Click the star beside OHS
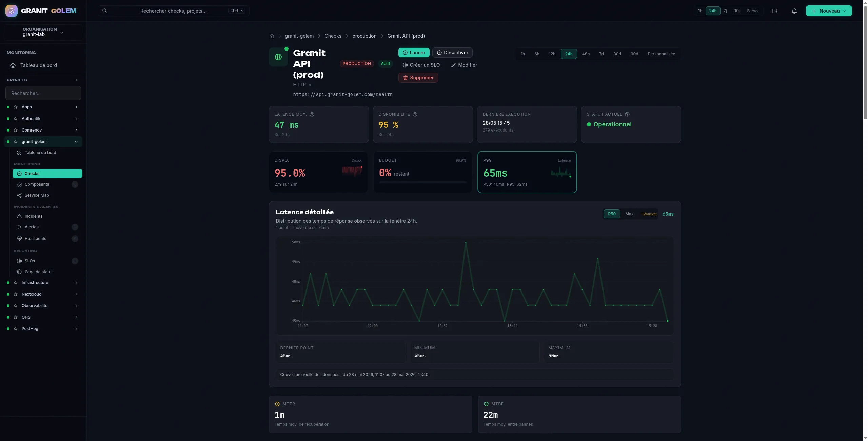The width and height of the screenshot is (868, 441). (16, 317)
